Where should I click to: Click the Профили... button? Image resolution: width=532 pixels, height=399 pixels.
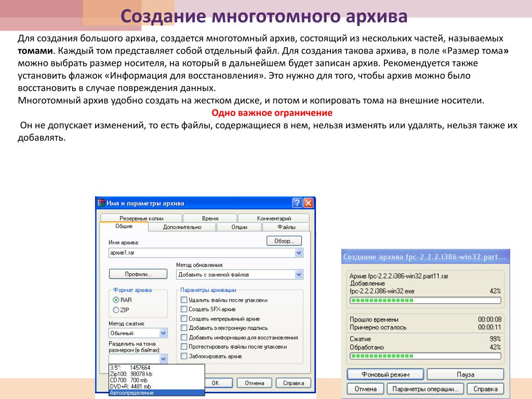pyautogui.click(x=138, y=274)
